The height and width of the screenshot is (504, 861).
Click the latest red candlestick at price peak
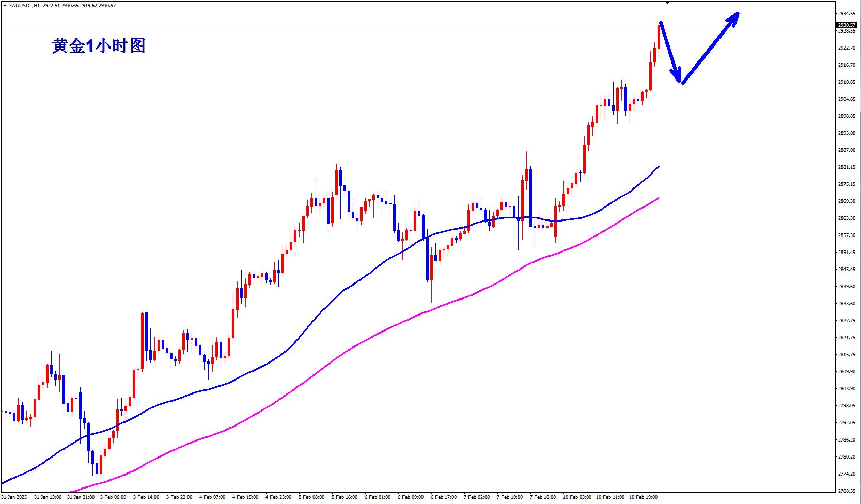pos(659,36)
